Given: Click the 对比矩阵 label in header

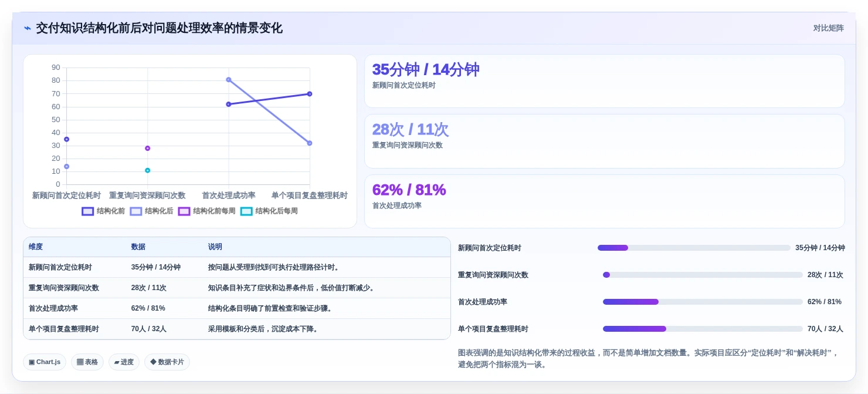Looking at the screenshot, I should (828, 28).
